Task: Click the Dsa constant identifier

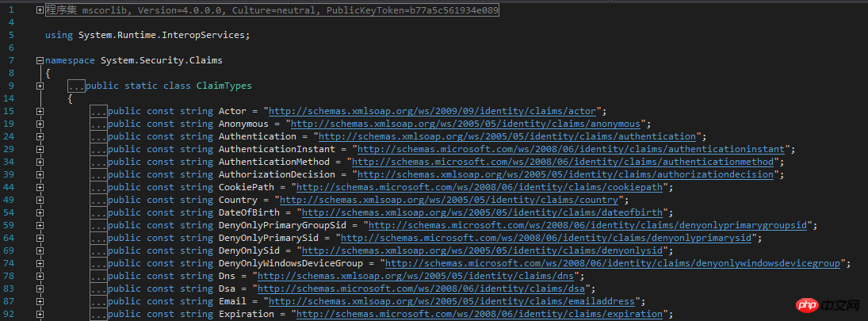Action: pos(227,289)
